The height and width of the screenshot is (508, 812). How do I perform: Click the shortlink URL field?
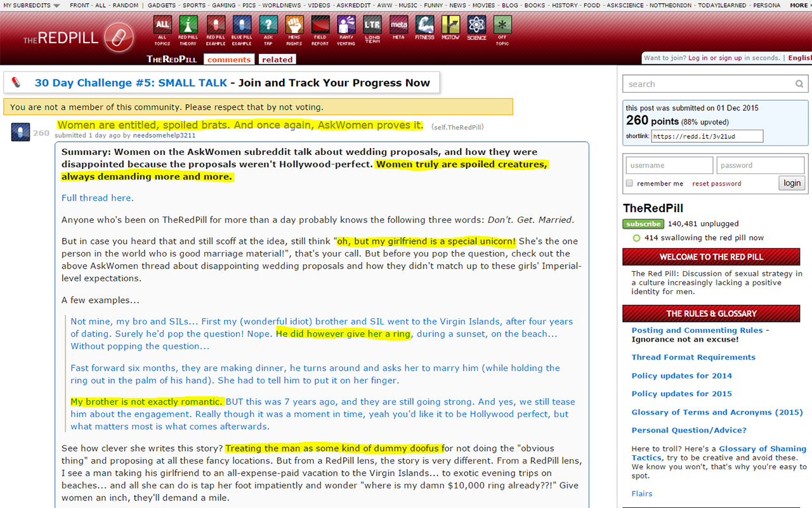707,137
